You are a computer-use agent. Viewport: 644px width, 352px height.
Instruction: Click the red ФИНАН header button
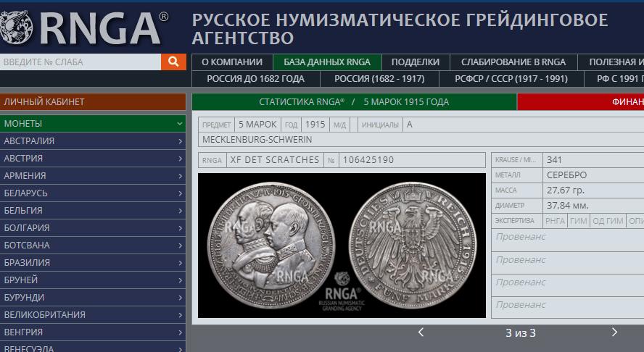(580, 101)
